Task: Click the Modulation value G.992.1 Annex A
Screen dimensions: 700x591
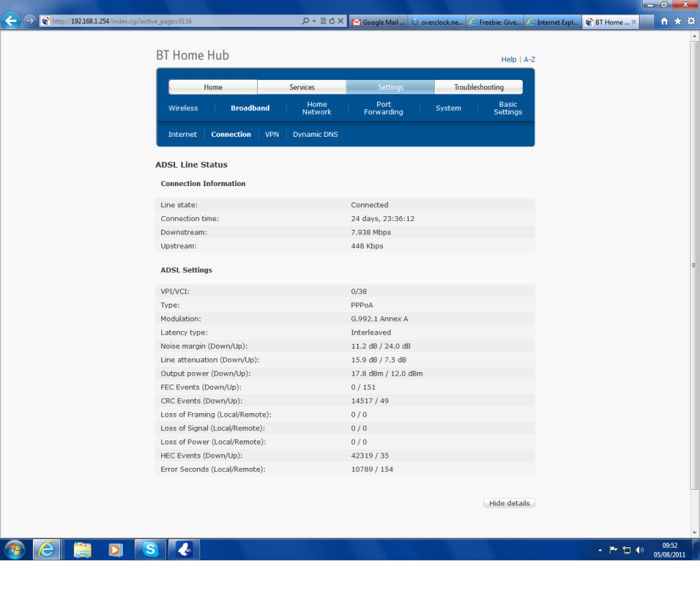Action: coord(379,319)
